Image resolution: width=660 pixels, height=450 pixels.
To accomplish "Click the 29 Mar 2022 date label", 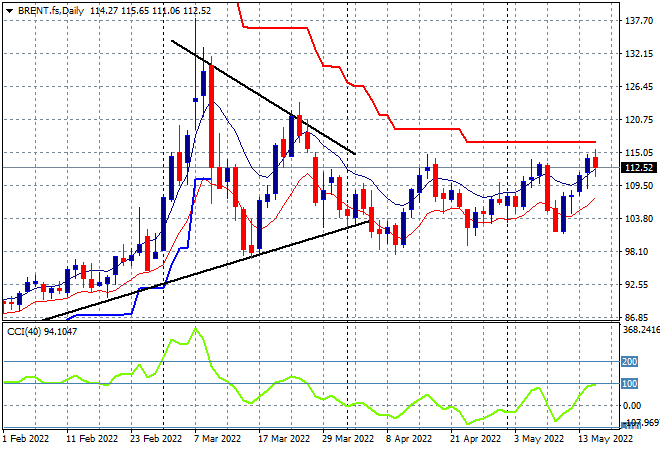I will point(348,439).
